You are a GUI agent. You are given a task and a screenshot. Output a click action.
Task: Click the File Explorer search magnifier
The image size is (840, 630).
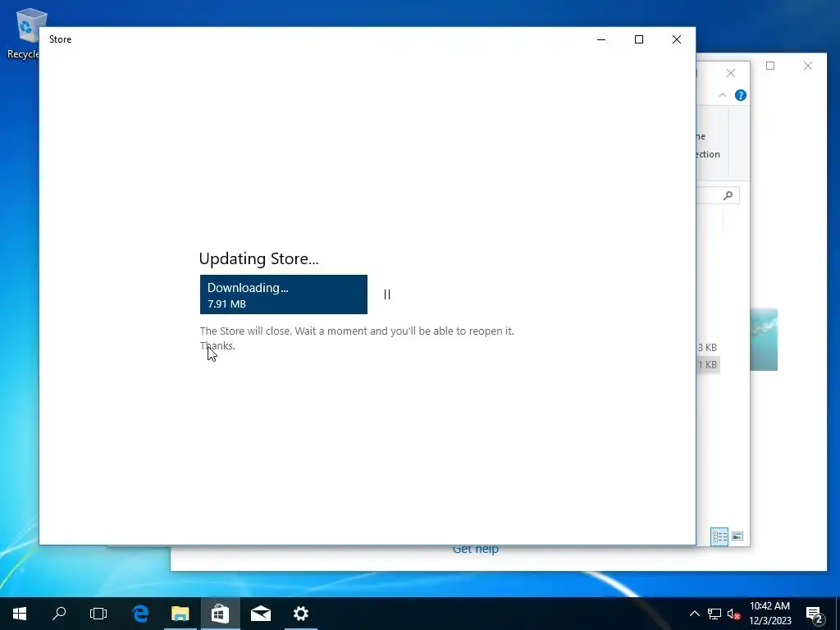click(728, 195)
